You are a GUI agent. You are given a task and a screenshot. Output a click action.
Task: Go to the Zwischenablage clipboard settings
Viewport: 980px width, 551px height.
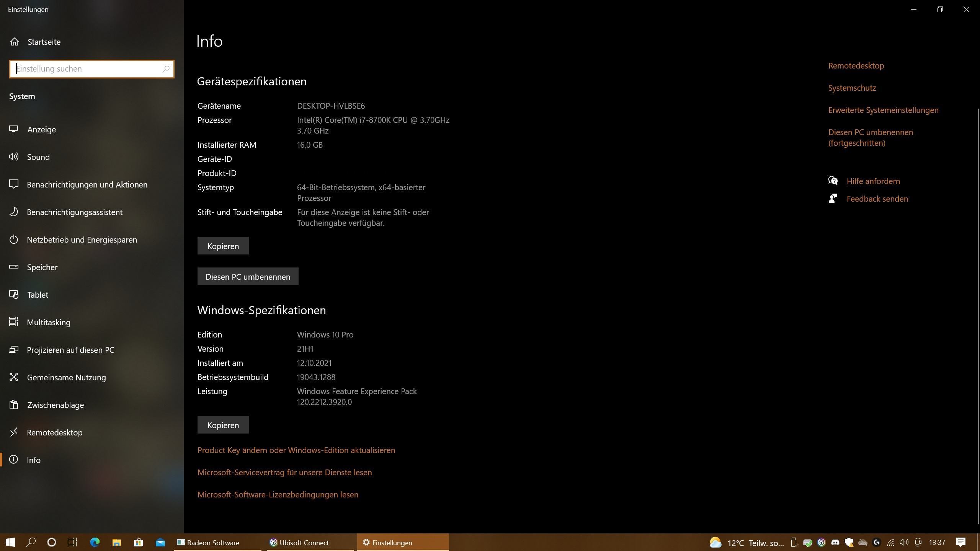pyautogui.click(x=55, y=405)
